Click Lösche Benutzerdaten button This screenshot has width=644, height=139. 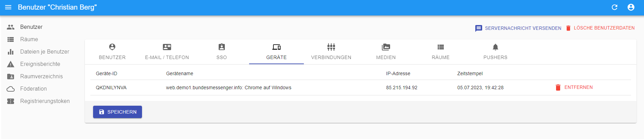[x=600, y=28]
